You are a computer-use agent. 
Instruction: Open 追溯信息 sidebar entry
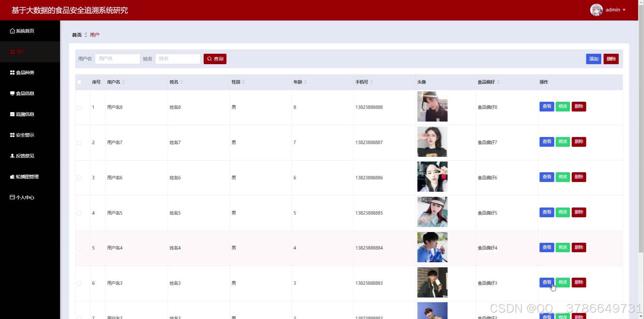30,114
